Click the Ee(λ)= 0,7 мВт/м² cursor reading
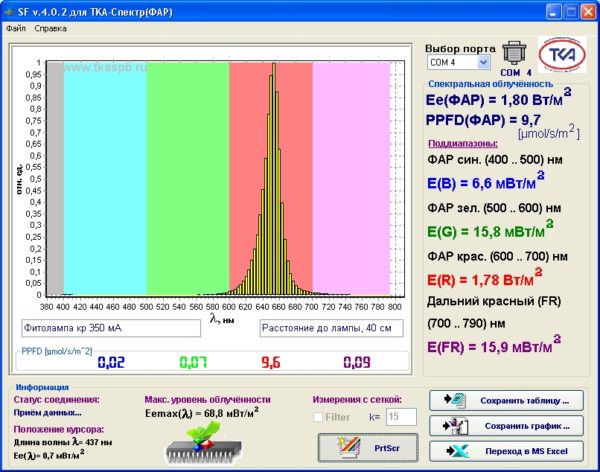 [49, 454]
